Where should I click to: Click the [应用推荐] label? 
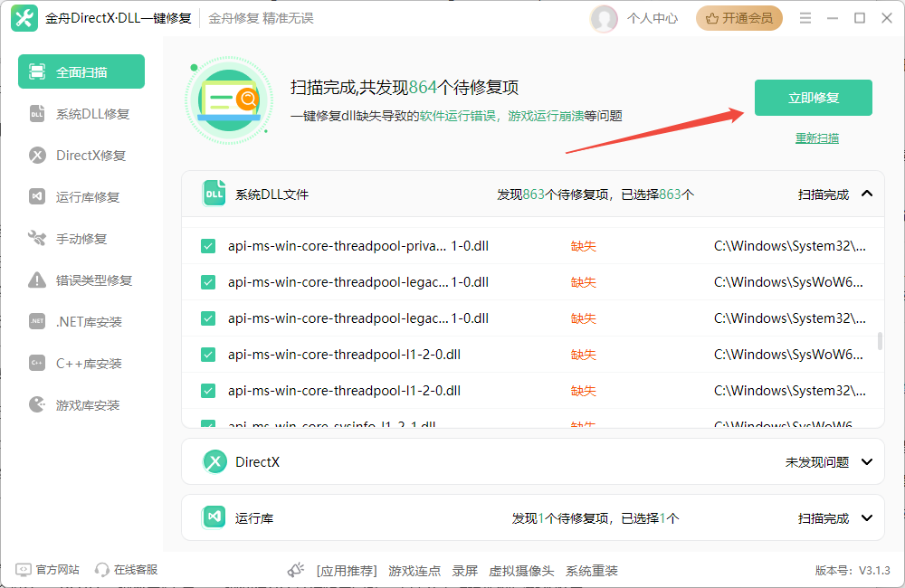tap(347, 571)
